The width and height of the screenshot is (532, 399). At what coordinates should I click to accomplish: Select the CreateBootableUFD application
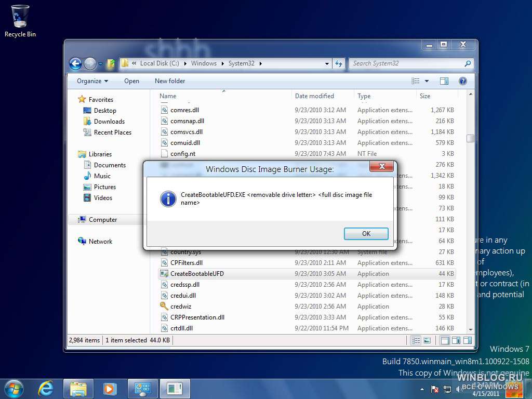307,273
